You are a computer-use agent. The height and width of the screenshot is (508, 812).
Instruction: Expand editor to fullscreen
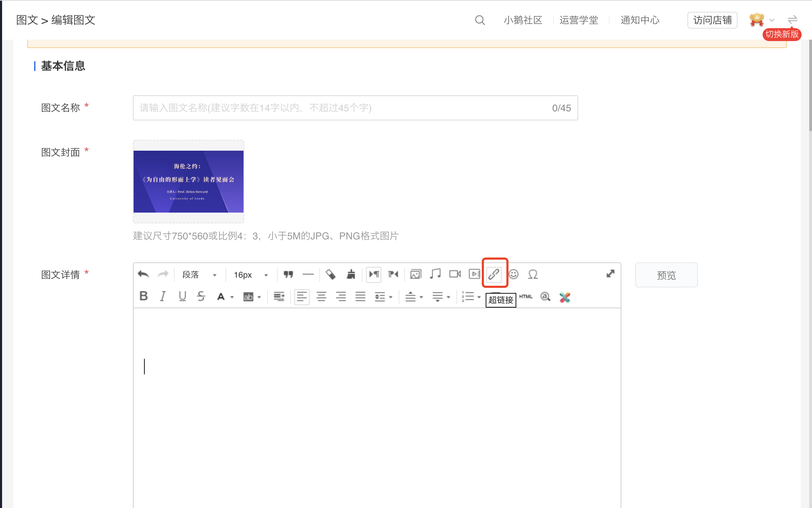click(x=610, y=274)
